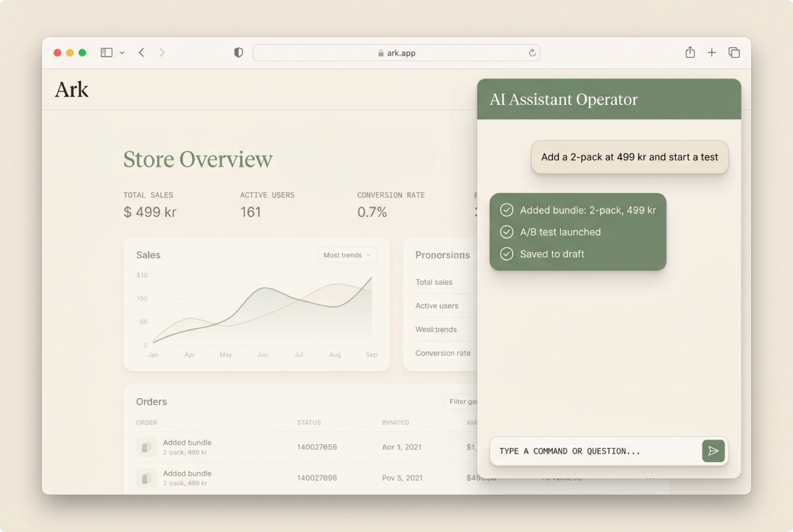The height and width of the screenshot is (532, 793).
Task: Click the Store Overview heading
Action: coord(198,159)
